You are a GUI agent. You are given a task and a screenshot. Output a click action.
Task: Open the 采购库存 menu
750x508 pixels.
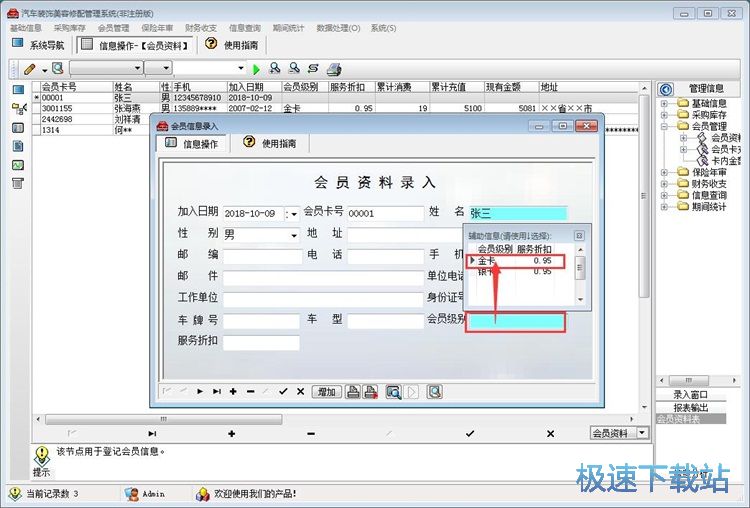tap(69, 28)
